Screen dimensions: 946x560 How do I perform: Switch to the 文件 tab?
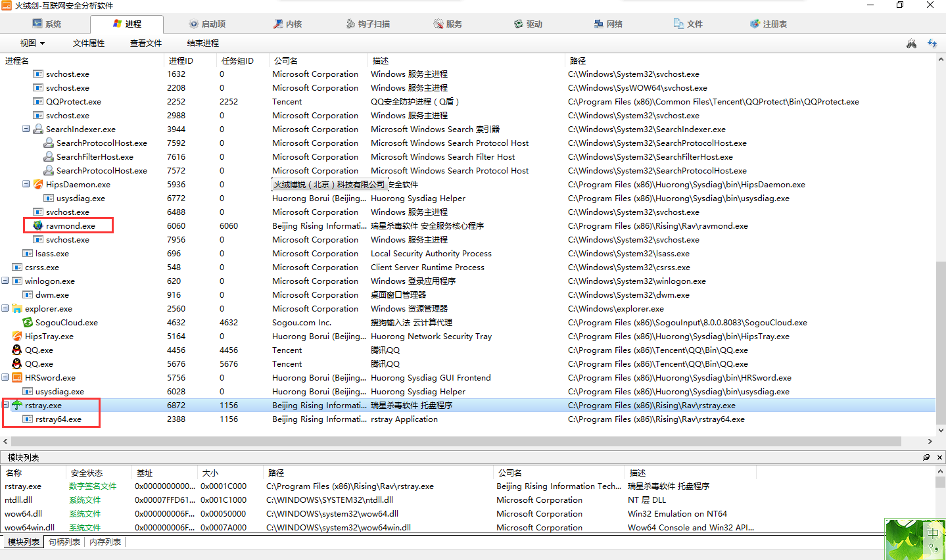pyautogui.click(x=688, y=24)
